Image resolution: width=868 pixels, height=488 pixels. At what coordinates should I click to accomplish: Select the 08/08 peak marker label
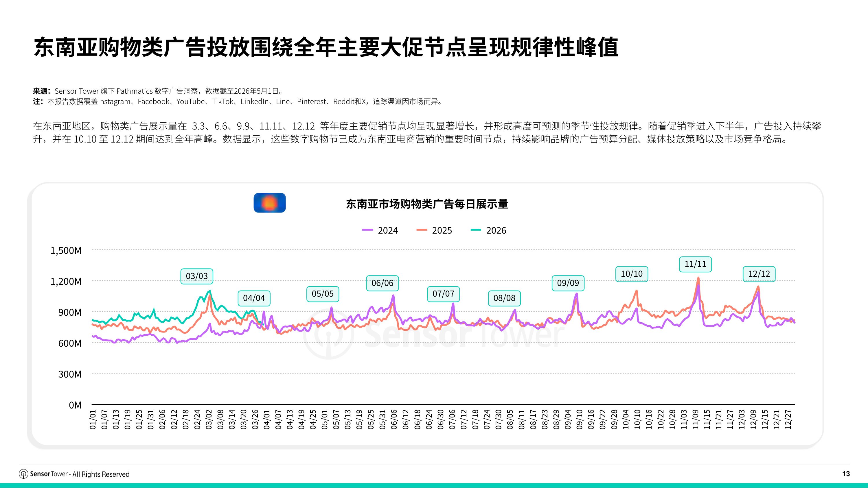click(x=504, y=298)
